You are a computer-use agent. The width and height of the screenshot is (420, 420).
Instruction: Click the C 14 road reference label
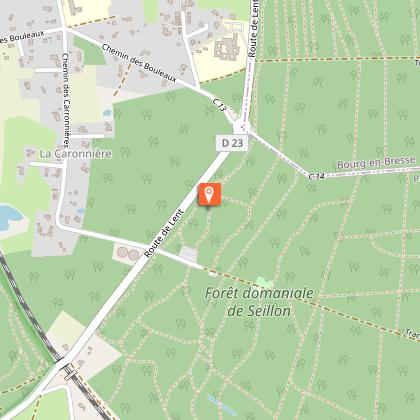[316, 176]
